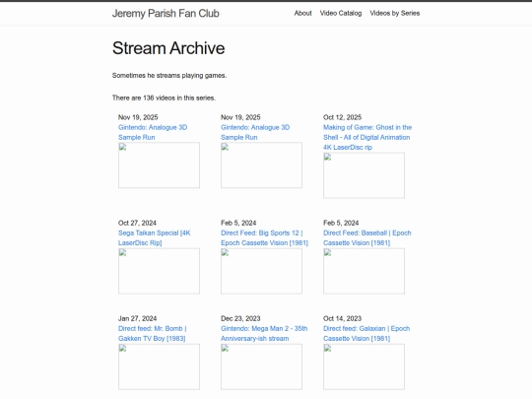Image resolution: width=532 pixels, height=399 pixels.
Task: Click the Oct 27, 2024 date
Action: 137,223
